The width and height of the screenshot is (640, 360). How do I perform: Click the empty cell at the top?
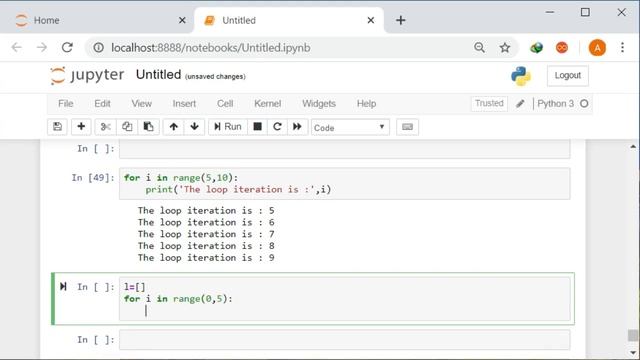(344, 149)
